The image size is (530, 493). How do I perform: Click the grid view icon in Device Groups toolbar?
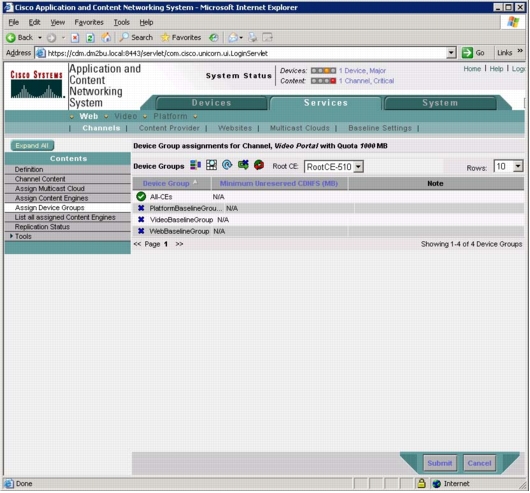[x=211, y=165]
